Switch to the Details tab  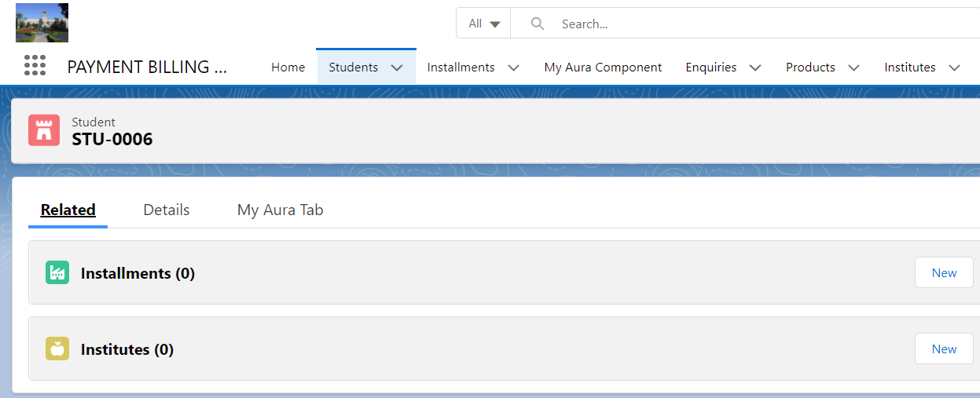(x=167, y=210)
